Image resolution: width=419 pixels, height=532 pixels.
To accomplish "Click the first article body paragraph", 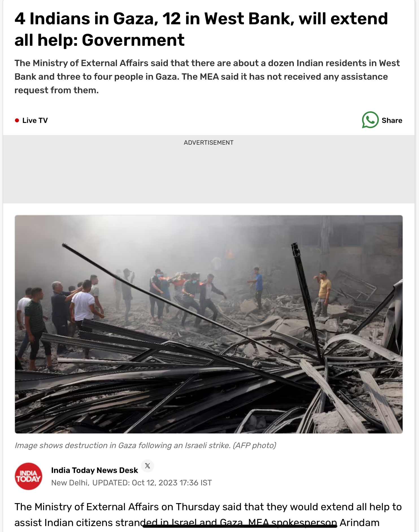I will [208, 515].
